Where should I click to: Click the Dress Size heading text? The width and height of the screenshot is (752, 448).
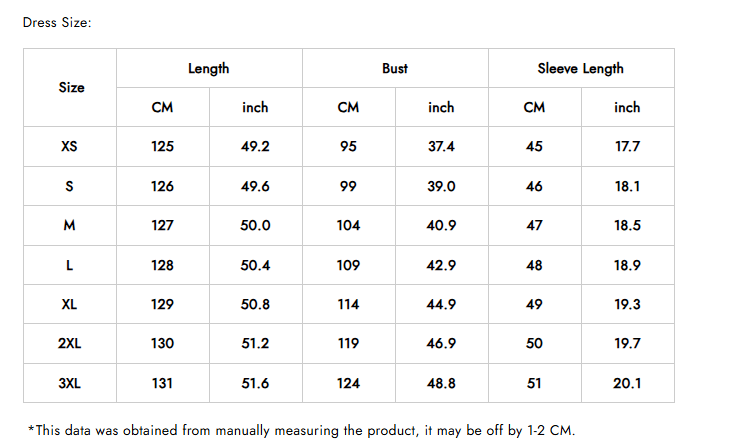57,22
